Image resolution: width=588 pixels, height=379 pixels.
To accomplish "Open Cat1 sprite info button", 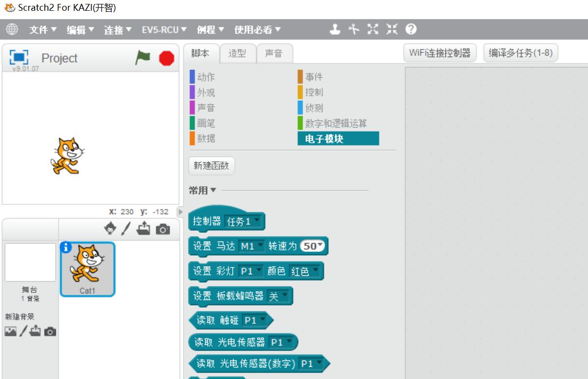I will coord(66,248).
